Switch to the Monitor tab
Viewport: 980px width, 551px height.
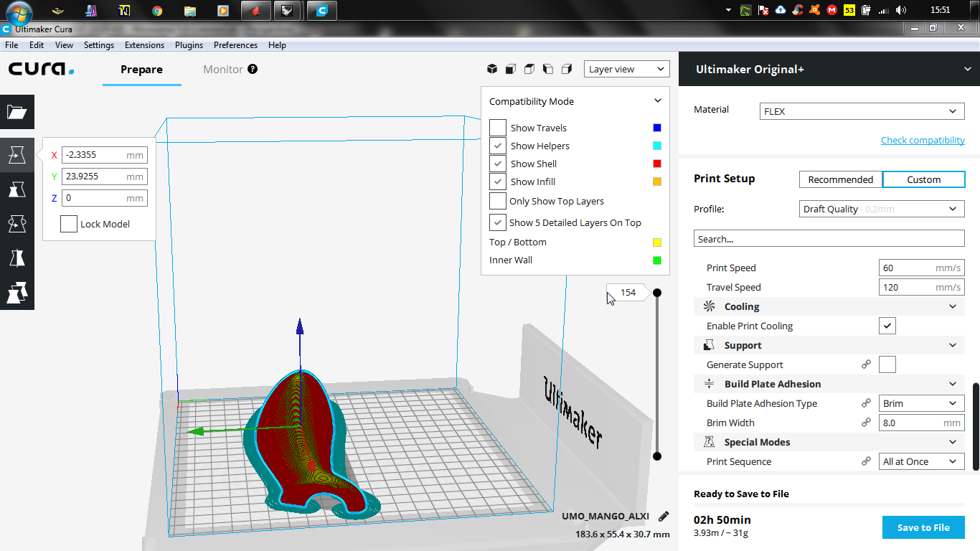[x=223, y=70]
